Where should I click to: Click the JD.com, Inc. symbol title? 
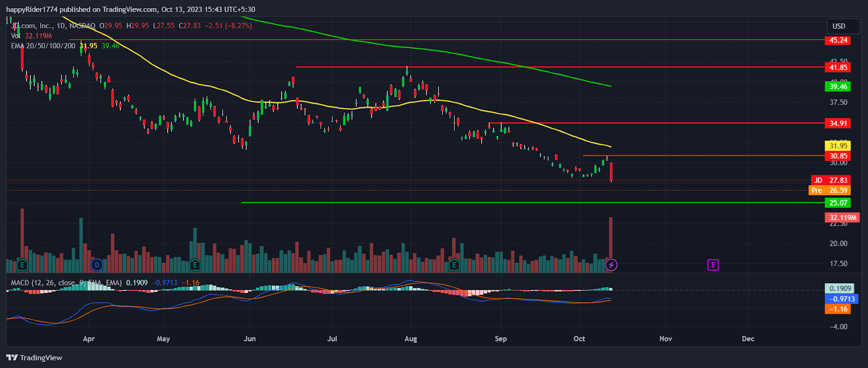pyautogui.click(x=54, y=26)
